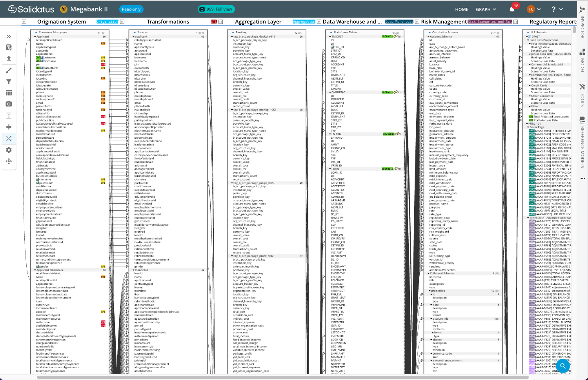The width and height of the screenshot is (588, 380).
Task: Toggle collapse icon left of Data Warehouse heading
Action: 319,22
